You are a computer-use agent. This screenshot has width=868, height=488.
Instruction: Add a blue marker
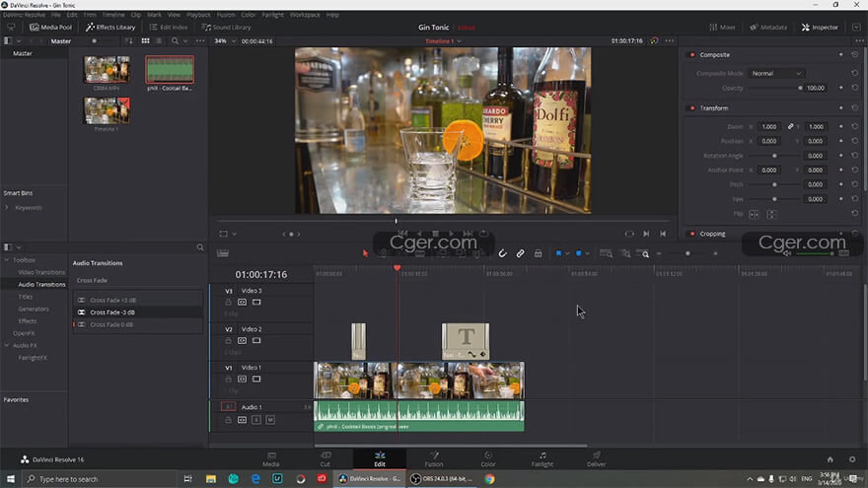point(578,253)
